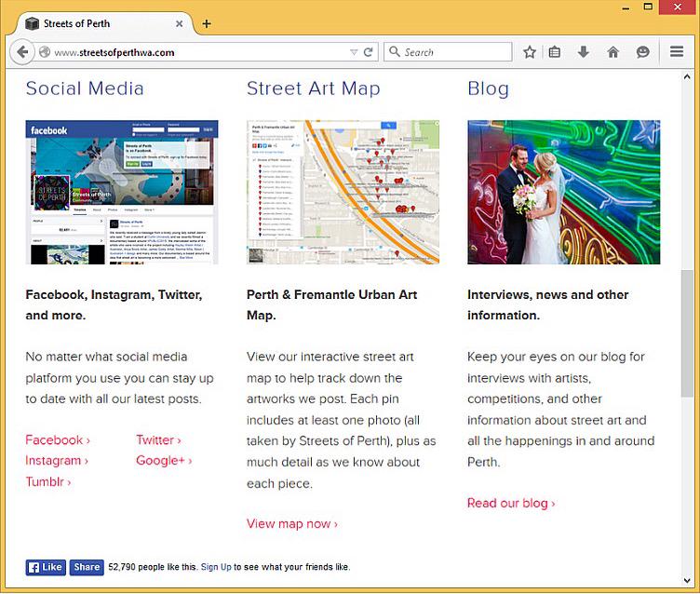
Task: Open the Twitter link
Action: [x=158, y=440]
